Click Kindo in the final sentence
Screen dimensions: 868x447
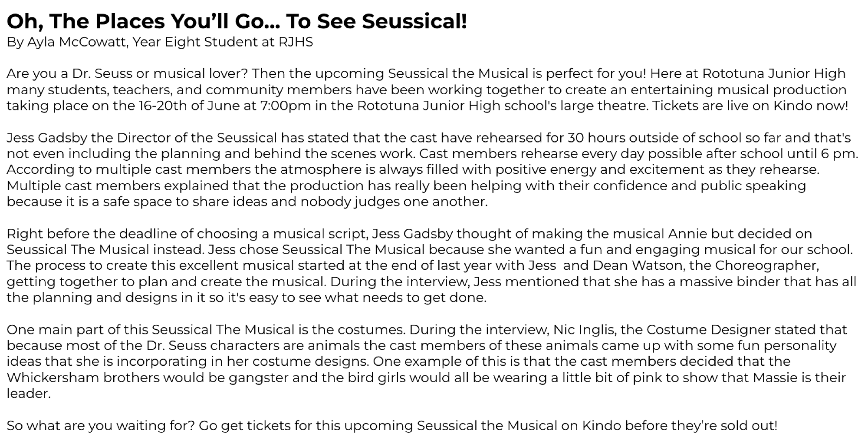click(x=601, y=426)
